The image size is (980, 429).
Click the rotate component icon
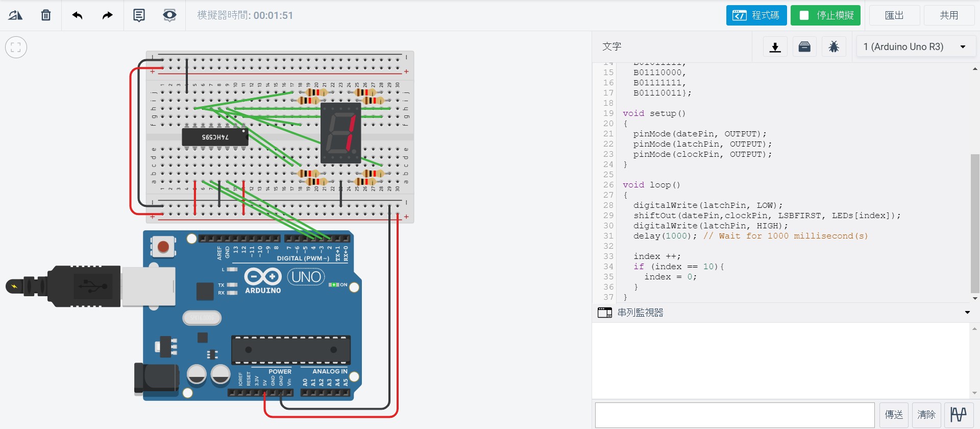click(x=15, y=15)
